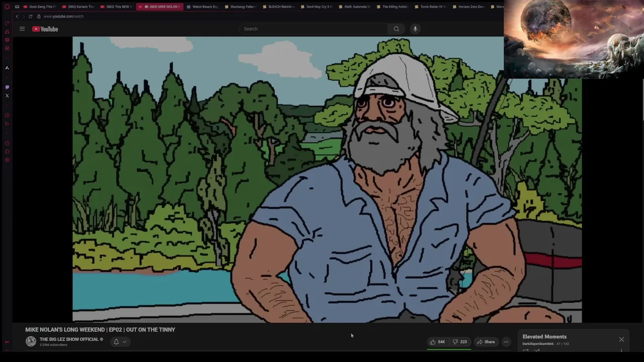This screenshot has width=644, height=362.
Task: Start voice search with the microphone icon
Action: coord(415,29)
